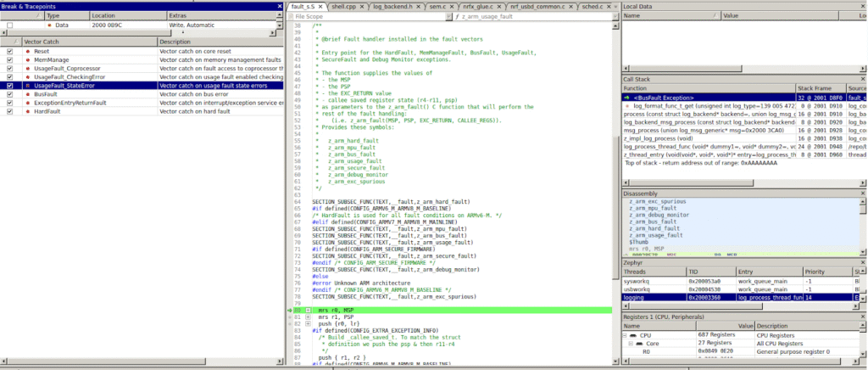Close the Zephyr threads panel
This screenshot has height=370, width=868.
pos(863,262)
